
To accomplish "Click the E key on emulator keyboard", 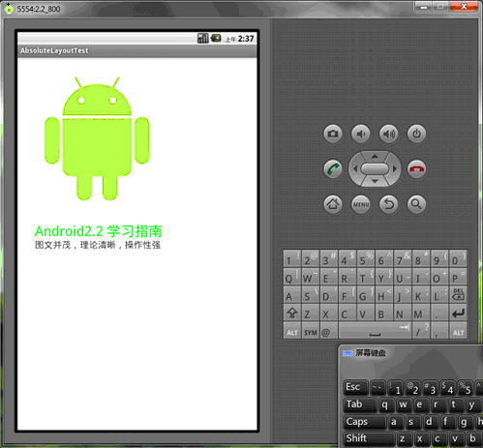I will click(x=329, y=277).
